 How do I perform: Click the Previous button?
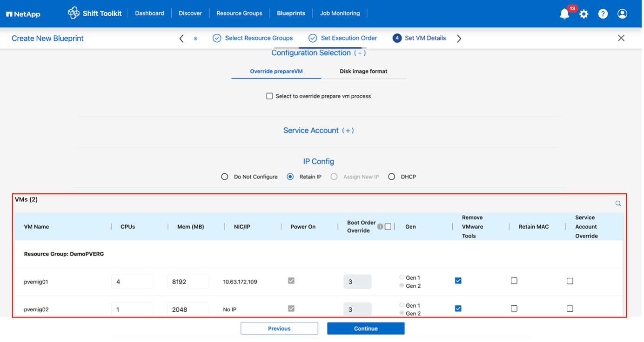click(x=279, y=328)
